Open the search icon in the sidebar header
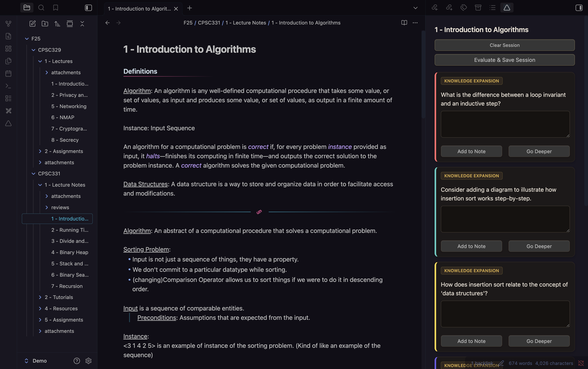Viewport: 588px width, 369px height. click(41, 8)
